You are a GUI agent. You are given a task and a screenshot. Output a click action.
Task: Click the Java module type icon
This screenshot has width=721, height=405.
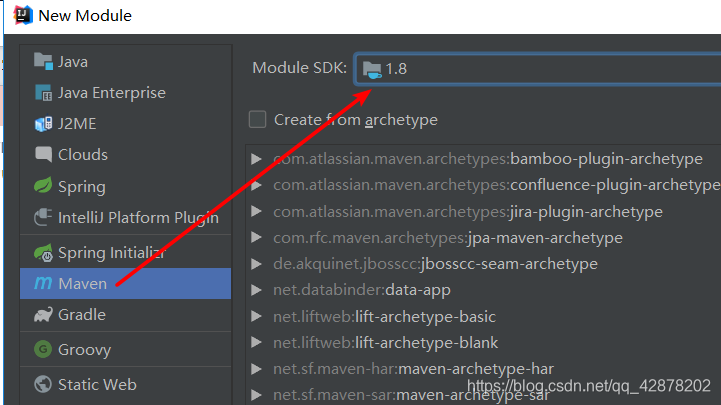[x=43, y=61]
